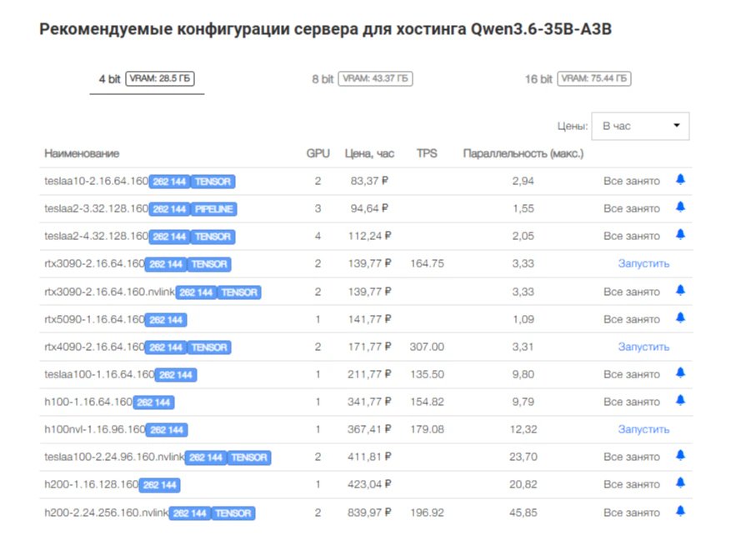Viewport: 756px width, 555px height.
Task: Click the price 839,97 ₽
Action: point(369,512)
